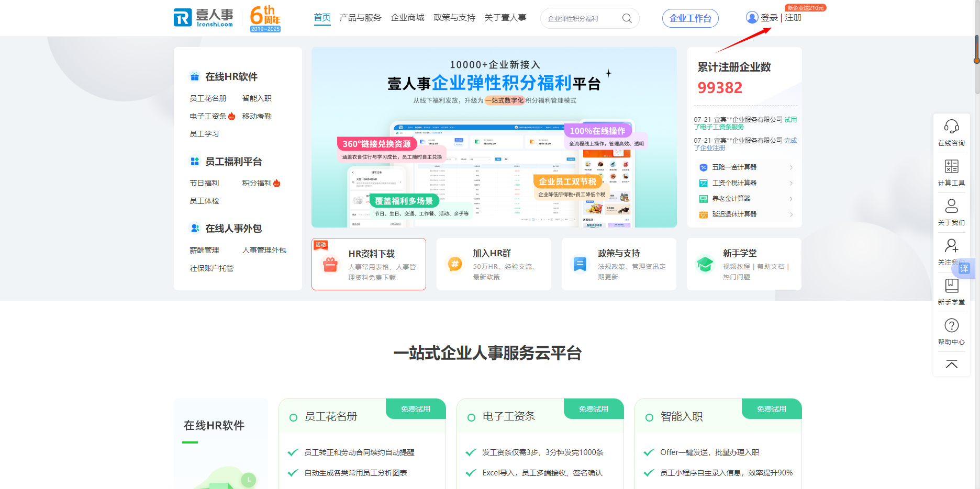Screen dimensions: 980x489
Task: Click the 电子工资条 card title
Action: (509, 416)
